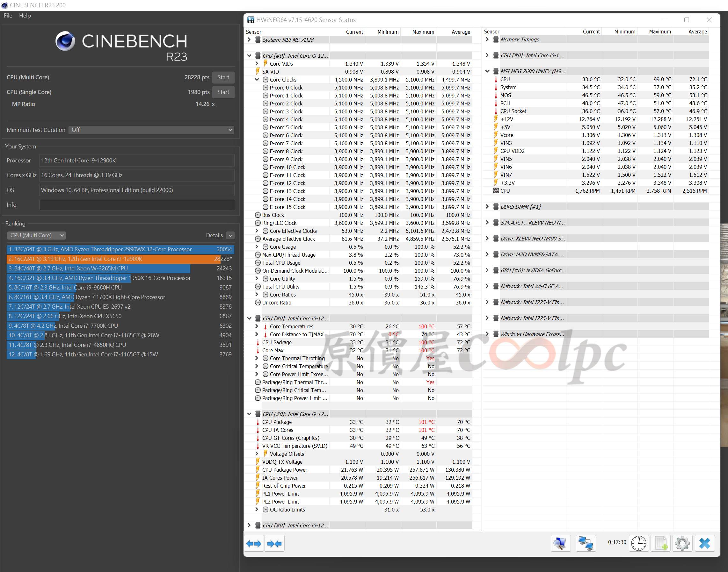
Task: Open the CPU (Multi Core) ranking dropdown
Action: 36,235
